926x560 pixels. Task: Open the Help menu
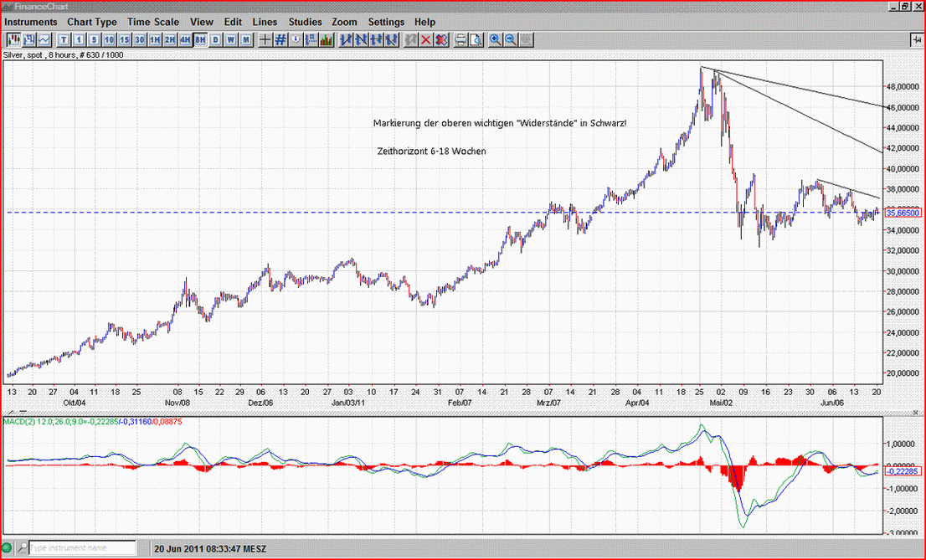(x=424, y=22)
